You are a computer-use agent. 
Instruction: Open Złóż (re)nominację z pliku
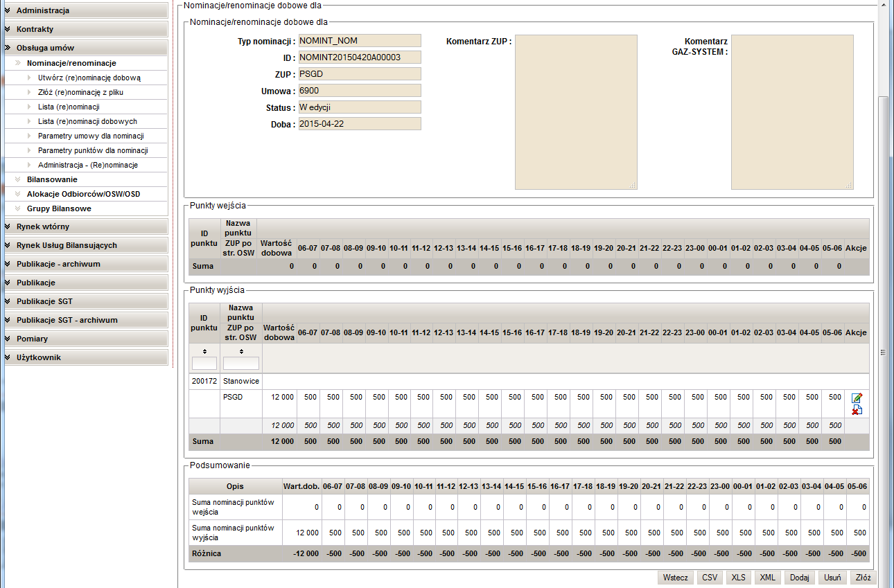click(80, 92)
